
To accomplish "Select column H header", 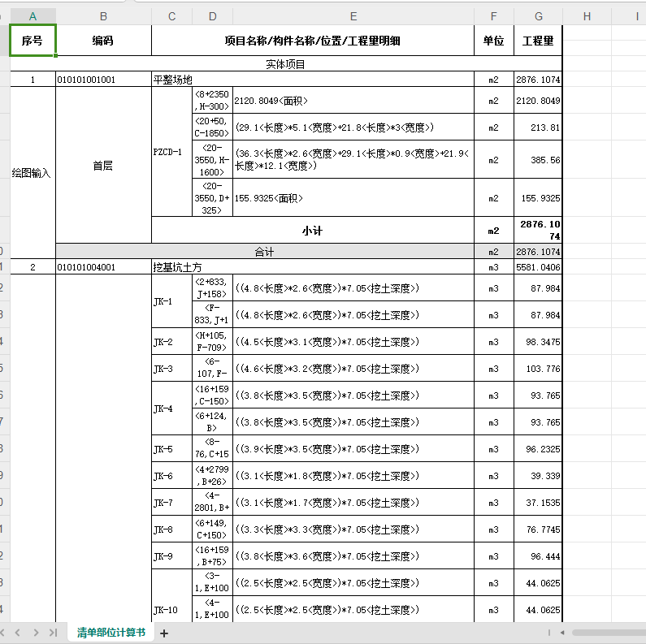I will pyautogui.click(x=587, y=16).
